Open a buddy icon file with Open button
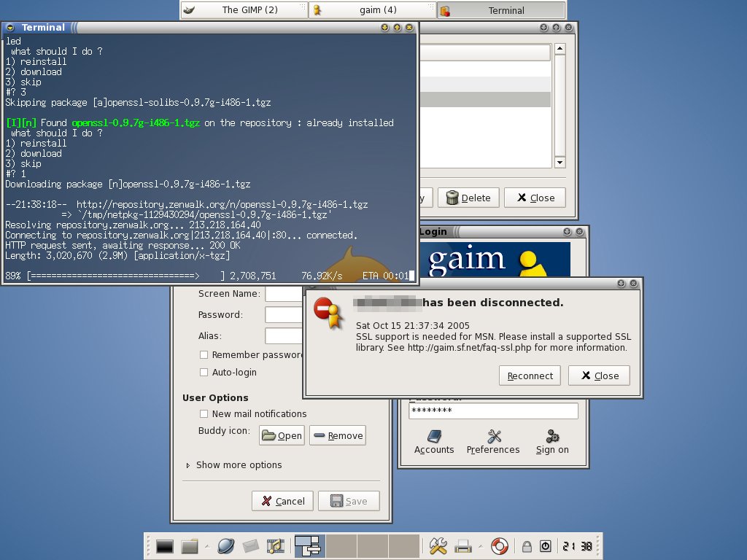Screen dimensions: 747x560 (x=282, y=435)
